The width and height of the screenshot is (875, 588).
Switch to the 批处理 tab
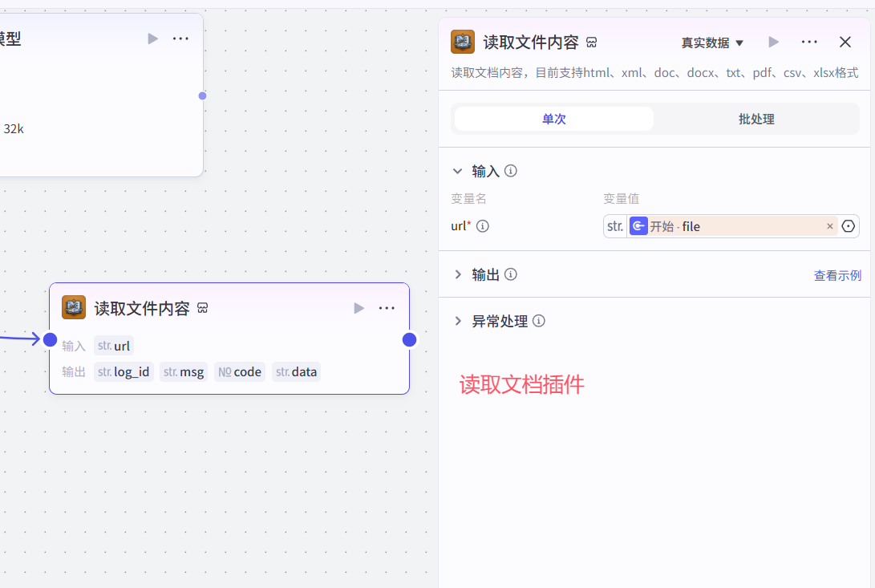click(756, 119)
